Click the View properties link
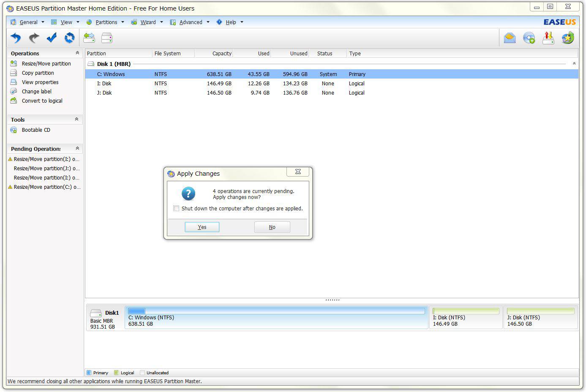 pyautogui.click(x=40, y=82)
